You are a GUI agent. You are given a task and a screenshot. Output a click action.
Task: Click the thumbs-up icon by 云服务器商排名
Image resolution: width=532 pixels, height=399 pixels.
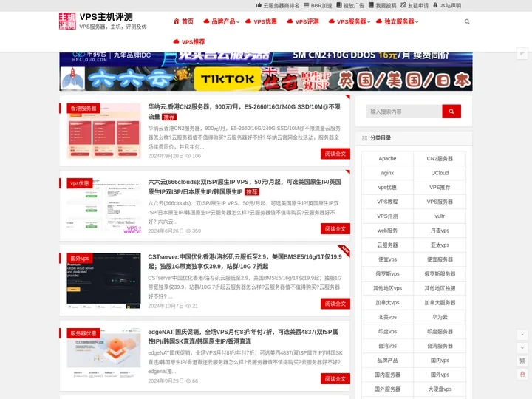coord(259,5)
